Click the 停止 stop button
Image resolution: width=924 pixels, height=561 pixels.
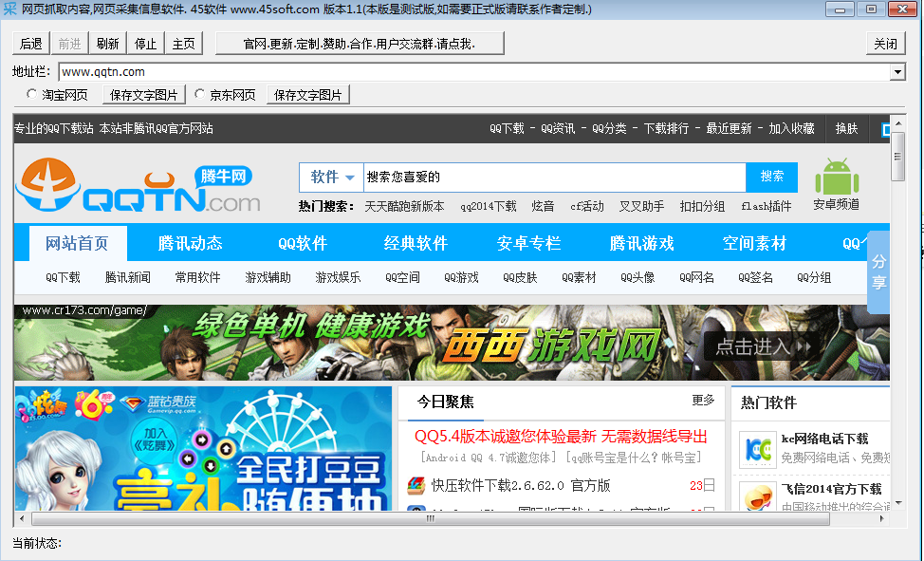(145, 44)
